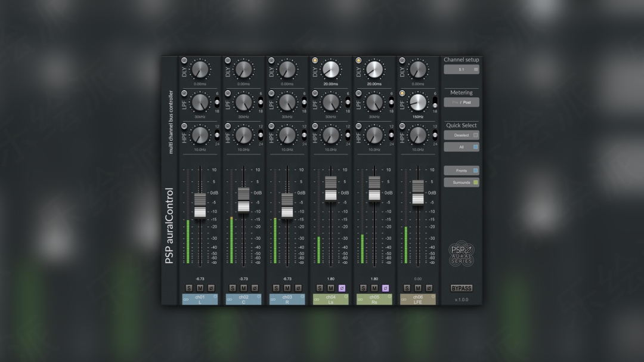
Task: Mute channel ch05 Rs
Action: pos(374,288)
